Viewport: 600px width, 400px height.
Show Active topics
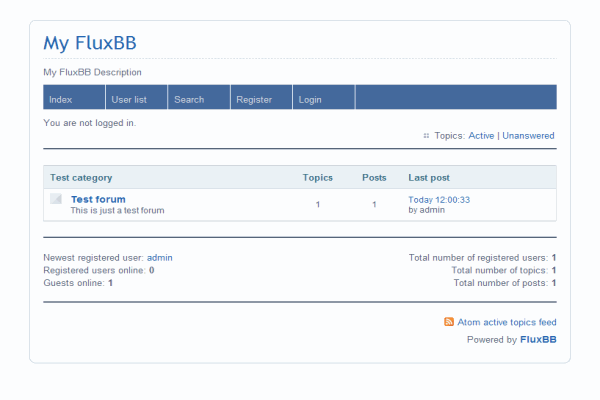point(481,136)
